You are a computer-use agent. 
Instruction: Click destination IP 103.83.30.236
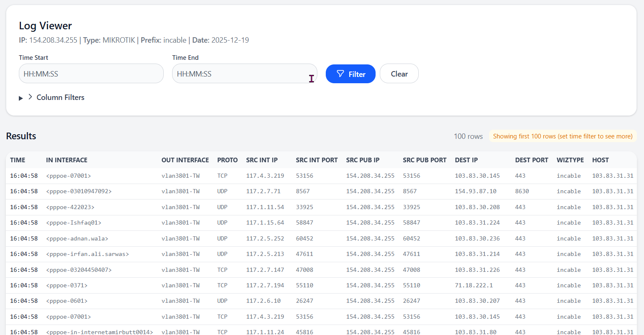pyautogui.click(x=477, y=238)
